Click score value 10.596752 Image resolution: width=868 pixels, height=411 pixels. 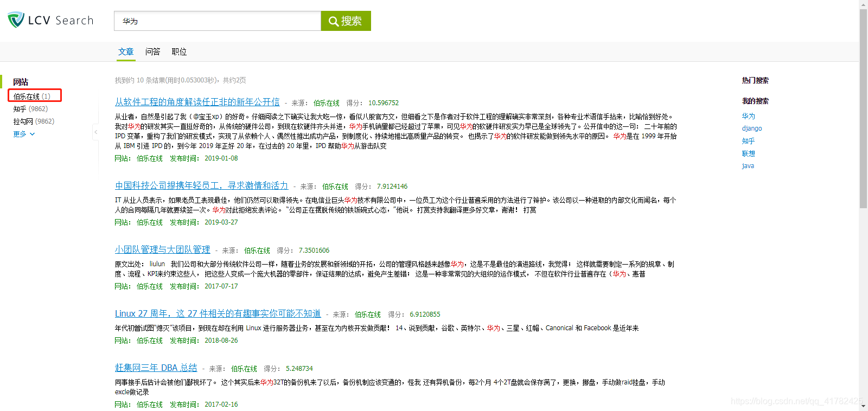384,103
